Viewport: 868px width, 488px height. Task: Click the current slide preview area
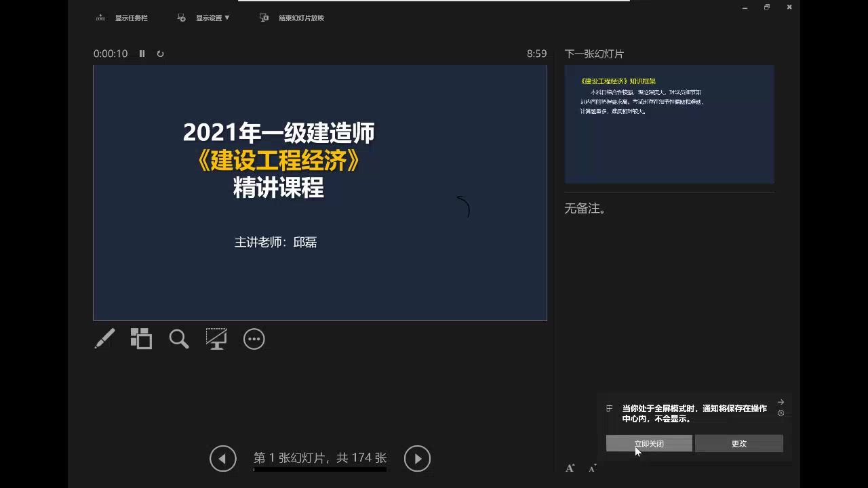pos(320,192)
